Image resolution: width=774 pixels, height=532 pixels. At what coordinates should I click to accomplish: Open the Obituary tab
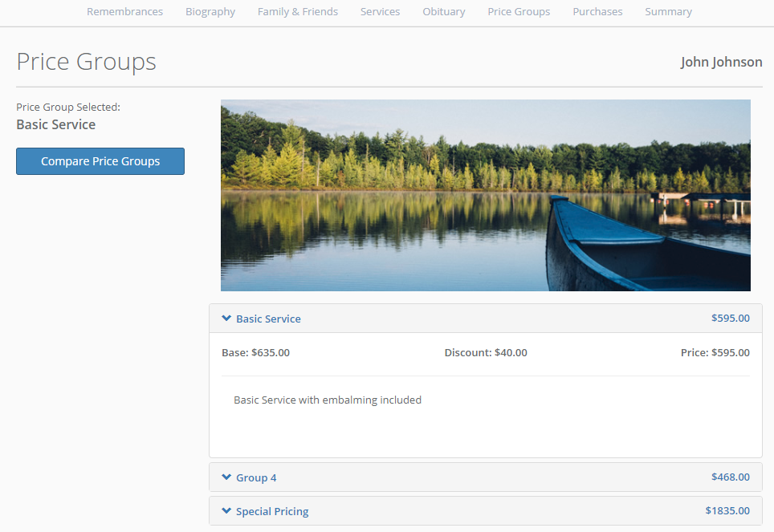(444, 12)
